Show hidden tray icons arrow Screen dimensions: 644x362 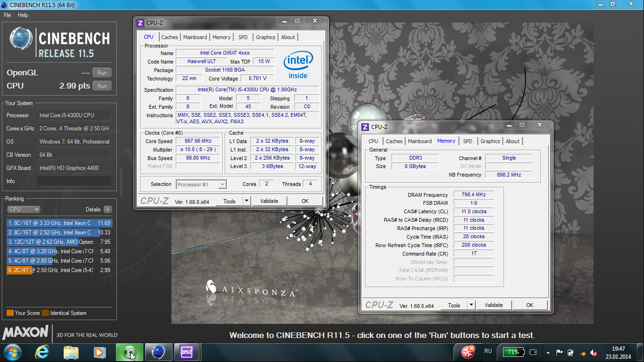[548, 352]
